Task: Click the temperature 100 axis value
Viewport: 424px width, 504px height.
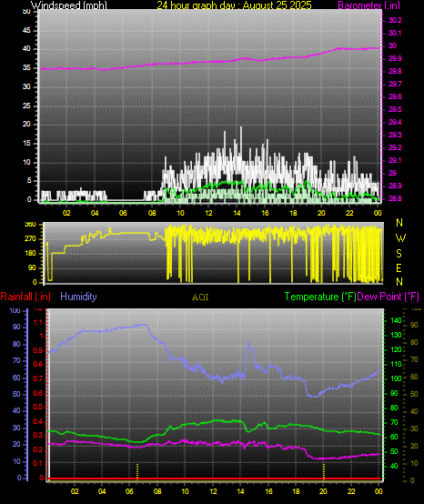Action: coord(396,378)
